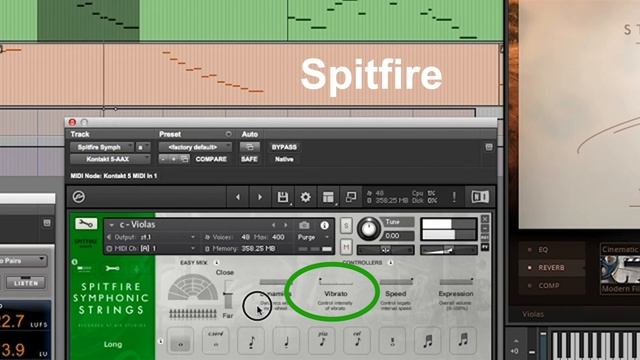Image resolution: width=640 pixels, height=360 pixels.
Task: Open the Pairs dropdown in the left panel
Action: pos(23,260)
